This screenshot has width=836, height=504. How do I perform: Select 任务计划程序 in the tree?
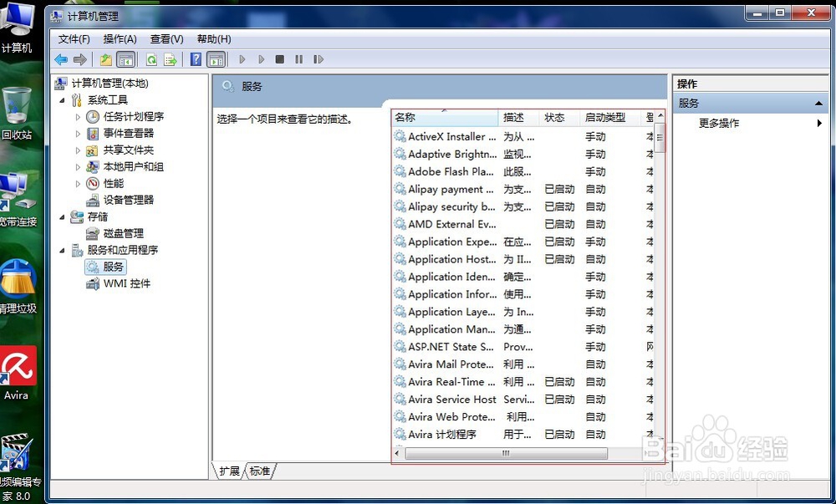[133, 116]
